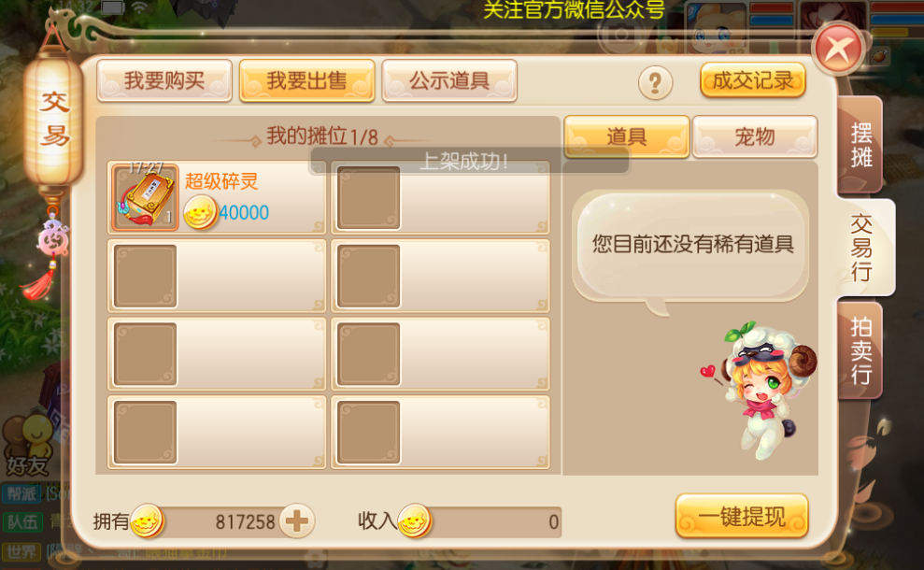Select the 道具 category tab
The image size is (924, 570).
click(626, 136)
